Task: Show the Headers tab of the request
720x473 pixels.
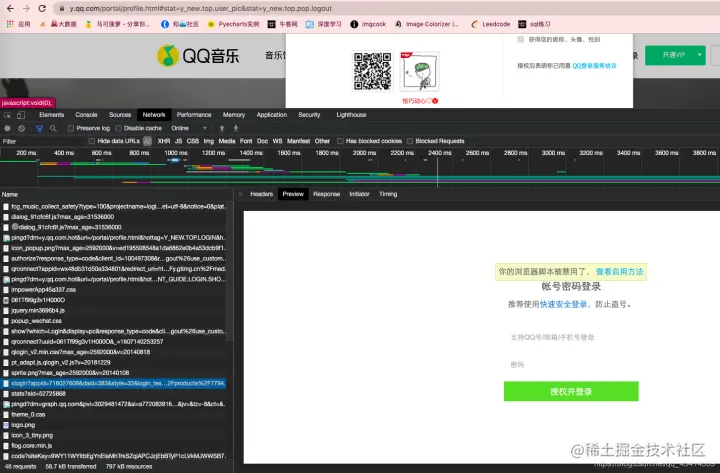Action: point(262,194)
